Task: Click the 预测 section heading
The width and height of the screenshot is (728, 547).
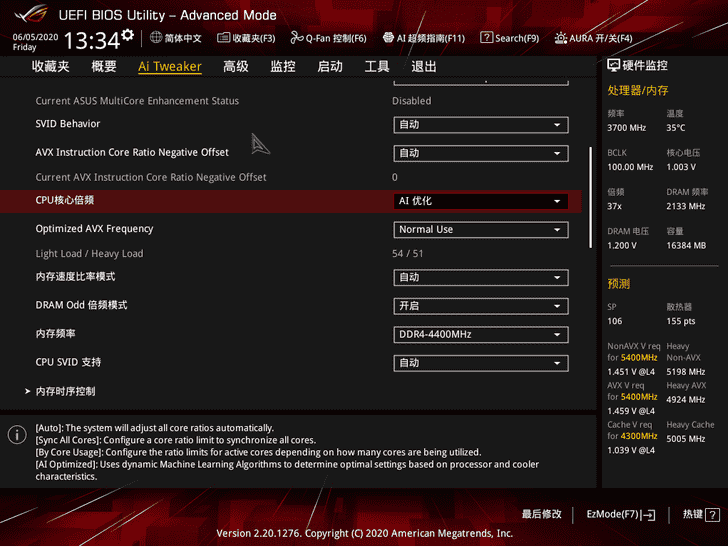Action: pyautogui.click(x=618, y=284)
